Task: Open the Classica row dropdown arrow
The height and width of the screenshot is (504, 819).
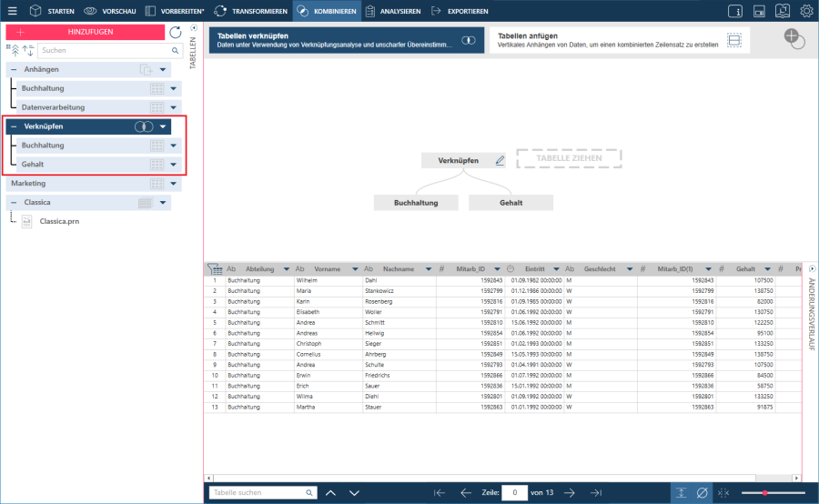Action: pos(163,203)
